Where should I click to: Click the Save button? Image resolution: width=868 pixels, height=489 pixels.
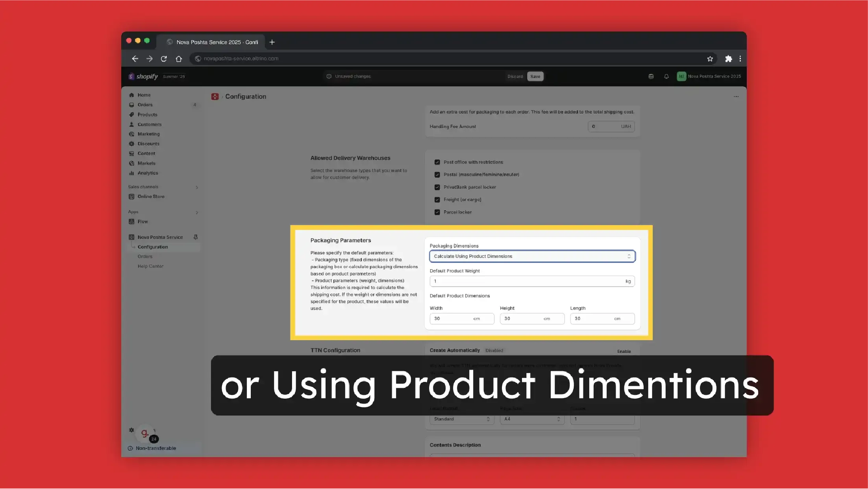[x=535, y=76]
